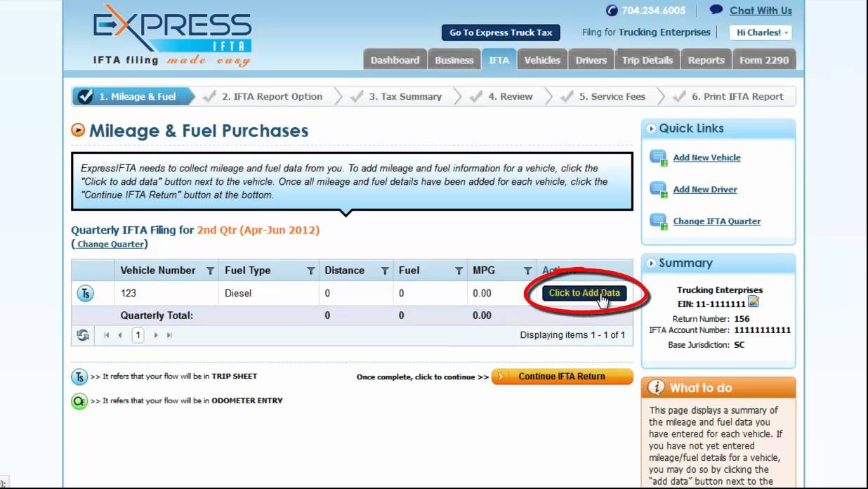The image size is (868, 489).
Task: Click the Quarterly Total: label
Action: tap(157, 315)
